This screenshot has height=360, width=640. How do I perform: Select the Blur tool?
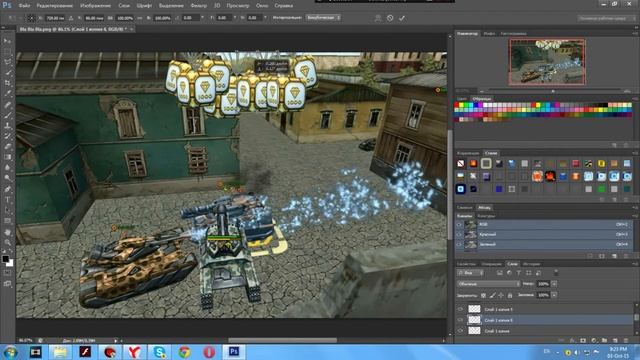click(7, 168)
